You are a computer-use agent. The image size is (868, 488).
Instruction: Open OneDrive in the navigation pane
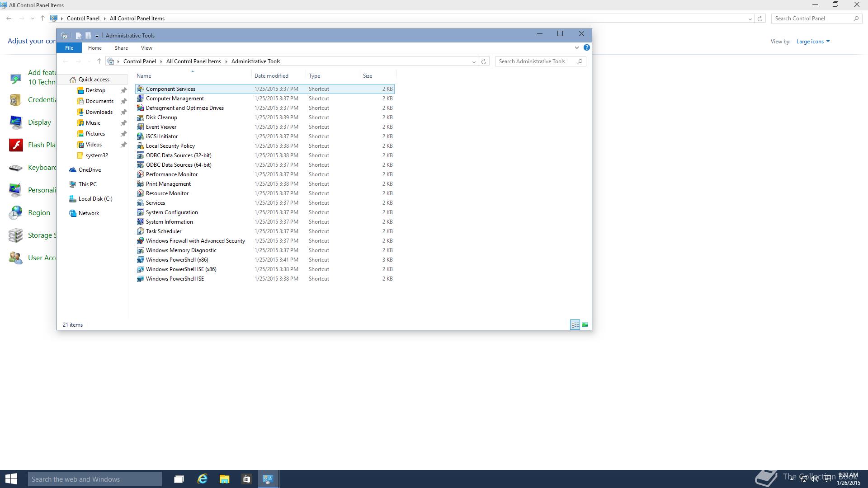click(90, 170)
